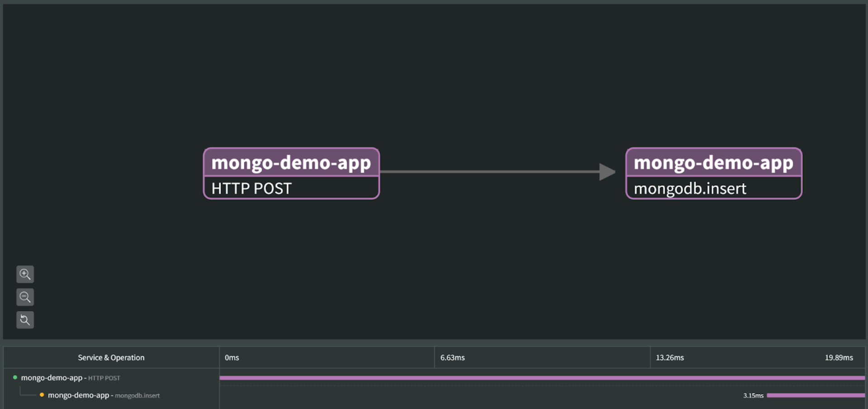Image resolution: width=868 pixels, height=409 pixels.
Task: Click the zoom in magnifier icon
Action: tap(25, 274)
